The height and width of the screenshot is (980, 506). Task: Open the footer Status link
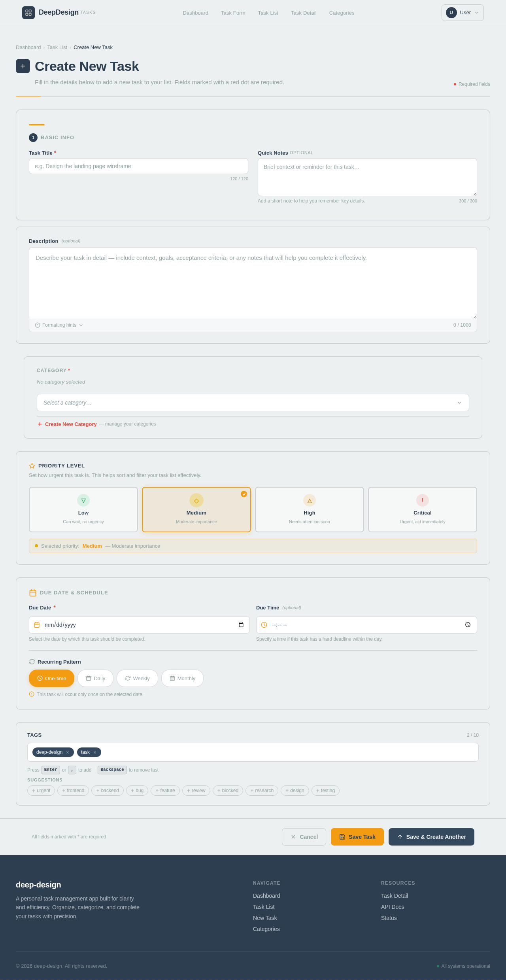coord(389,918)
